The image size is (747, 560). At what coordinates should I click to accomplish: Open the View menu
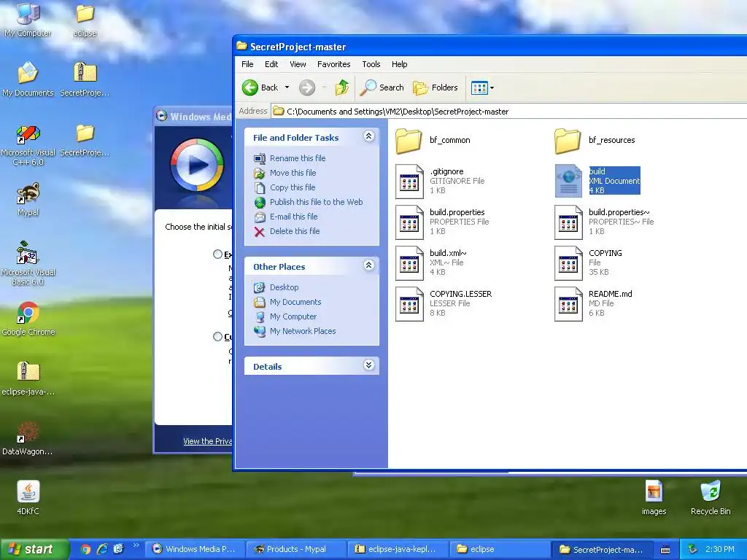298,64
